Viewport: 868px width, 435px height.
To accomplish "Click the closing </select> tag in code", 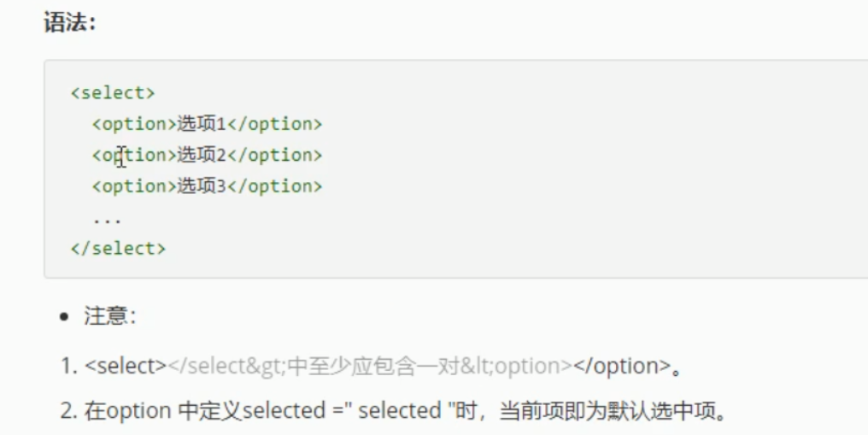I will point(118,249).
